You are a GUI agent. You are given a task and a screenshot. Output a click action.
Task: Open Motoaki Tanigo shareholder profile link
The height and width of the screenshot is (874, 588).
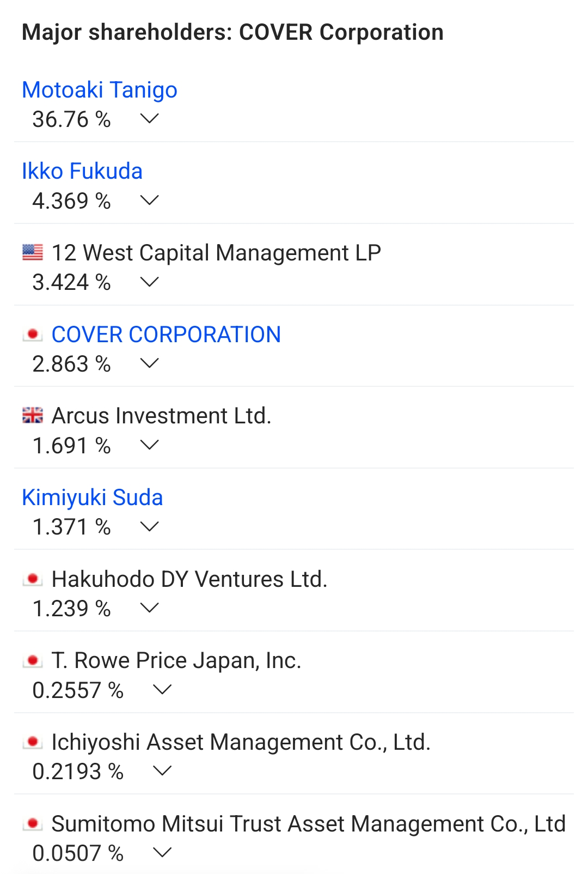(100, 90)
